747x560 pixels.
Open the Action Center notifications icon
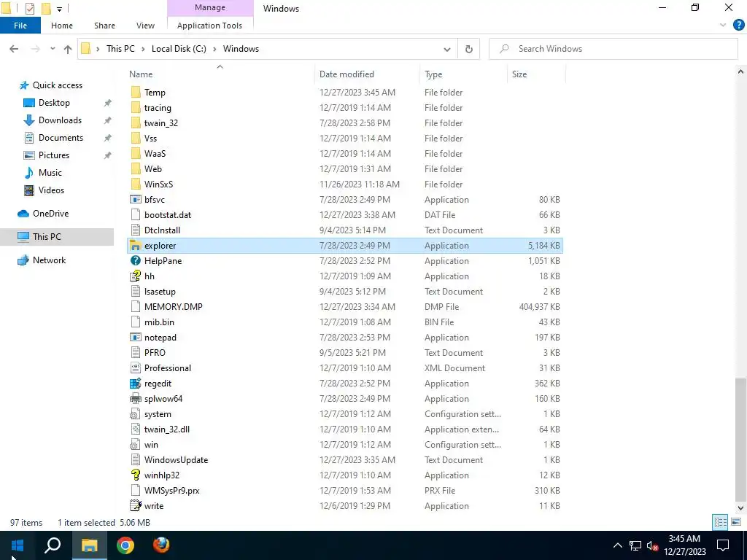(x=723, y=545)
